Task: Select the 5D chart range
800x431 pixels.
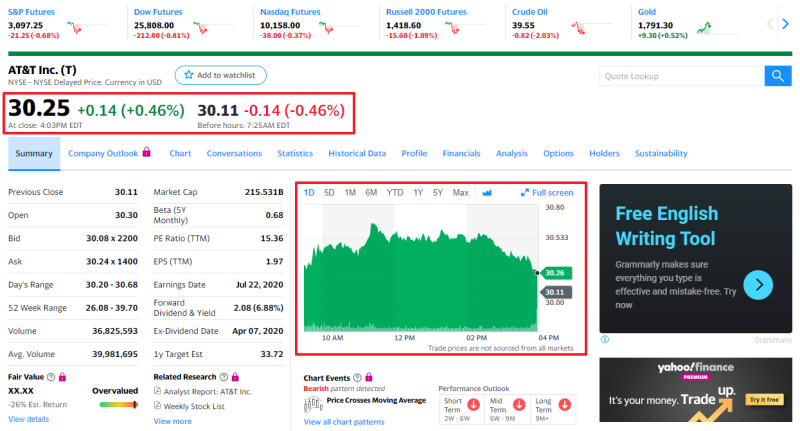Action: point(329,193)
